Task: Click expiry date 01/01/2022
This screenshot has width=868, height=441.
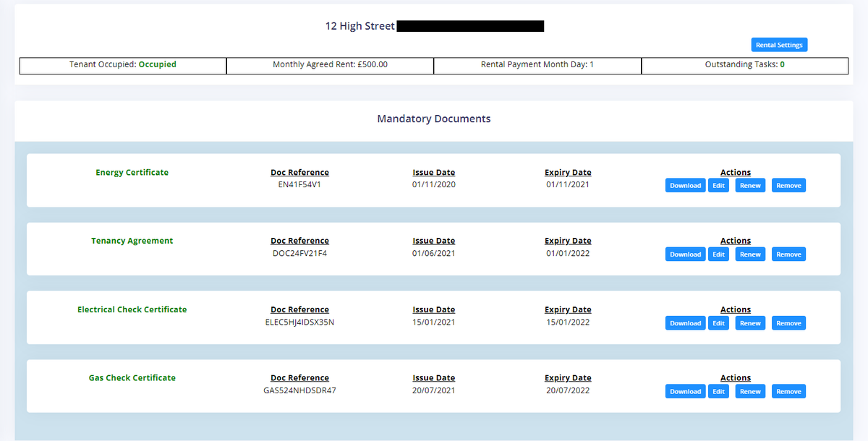Action: pyautogui.click(x=568, y=254)
